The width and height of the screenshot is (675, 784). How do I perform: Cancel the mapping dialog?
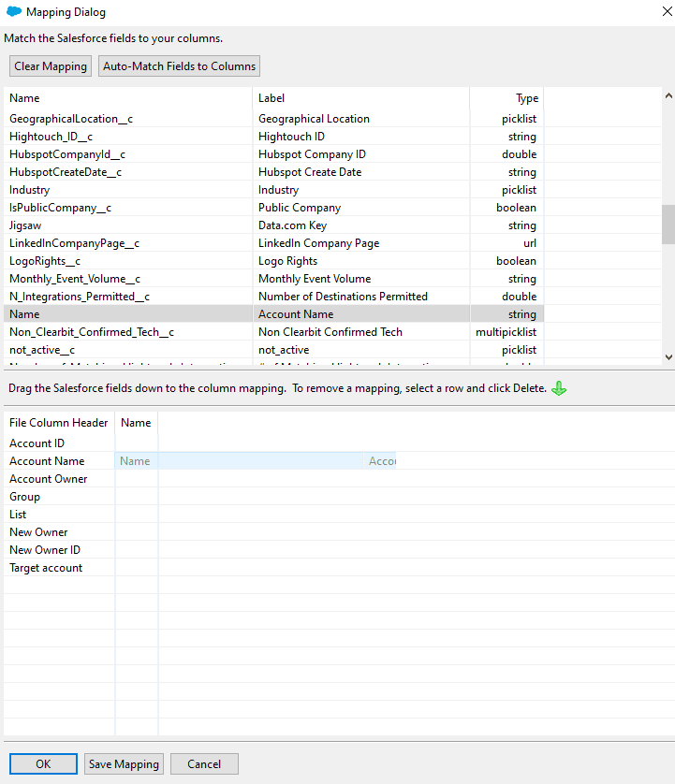coord(204,763)
